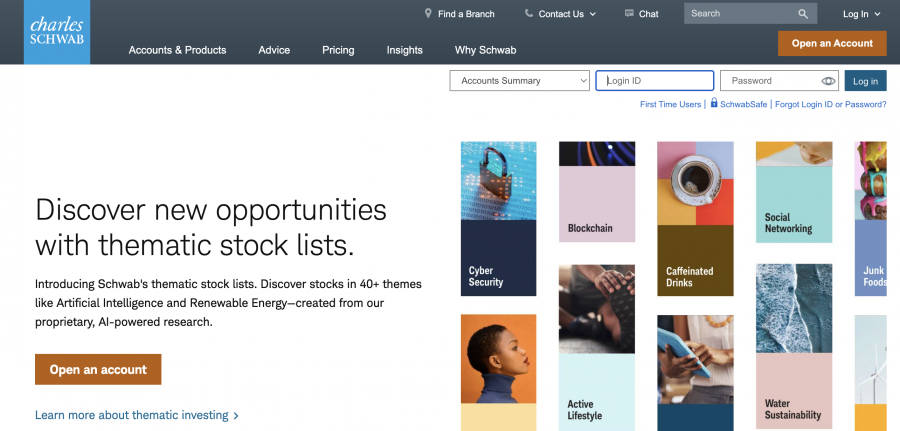Click the Charles Schwab logo
This screenshot has width=900, height=431.
coord(56,32)
